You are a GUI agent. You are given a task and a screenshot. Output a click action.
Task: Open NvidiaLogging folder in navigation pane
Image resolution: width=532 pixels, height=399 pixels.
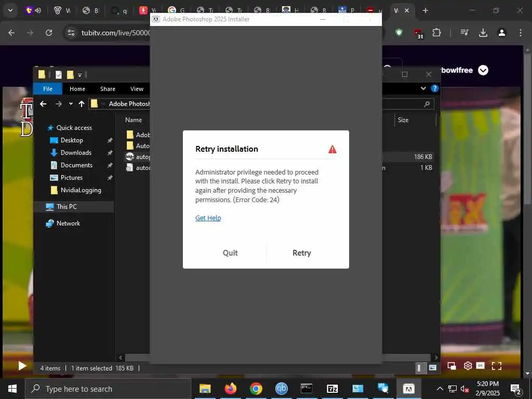point(81,190)
